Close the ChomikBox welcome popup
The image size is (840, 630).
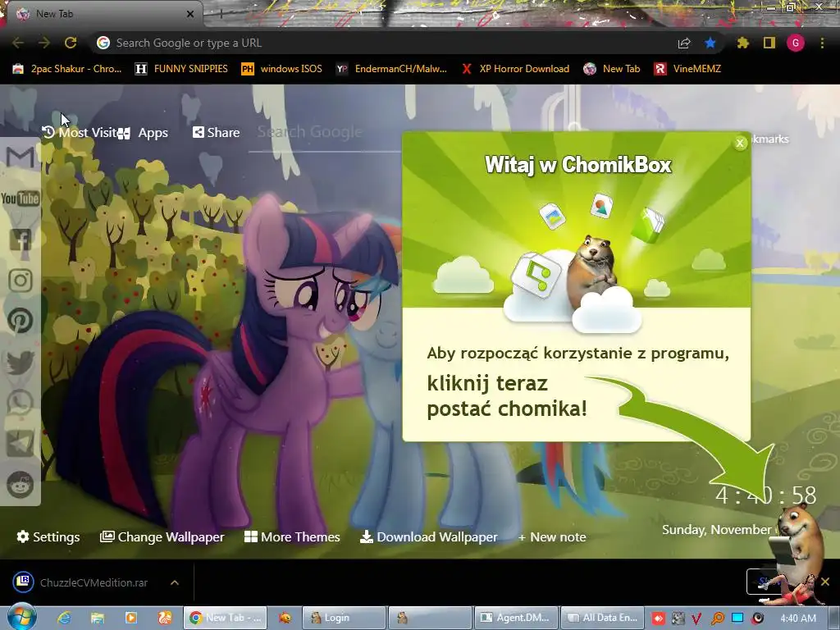click(x=740, y=143)
